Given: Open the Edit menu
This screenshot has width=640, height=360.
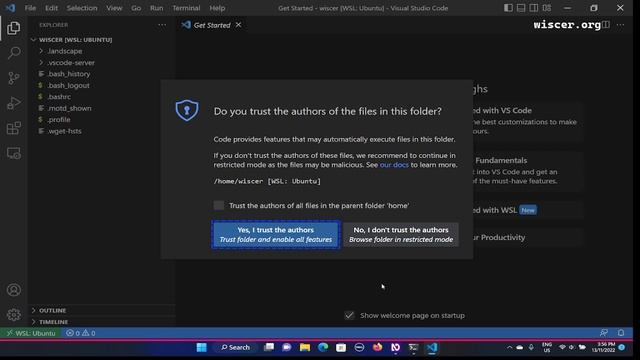Looking at the screenshot, I should click(x=51, y=8).
